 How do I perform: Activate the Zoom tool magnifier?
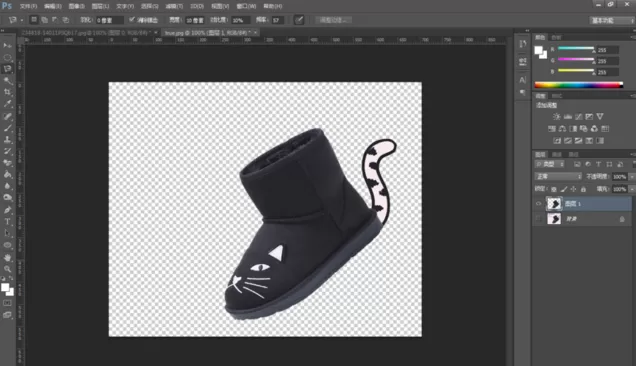(8, 269)
